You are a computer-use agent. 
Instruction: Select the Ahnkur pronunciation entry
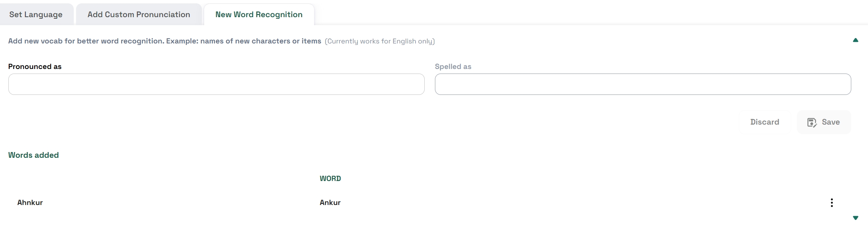[x=30, y=202]
